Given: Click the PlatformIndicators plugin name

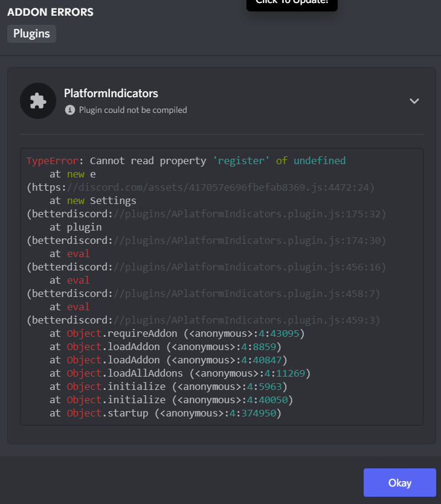Looking at the screenshot, I should 111,94.
